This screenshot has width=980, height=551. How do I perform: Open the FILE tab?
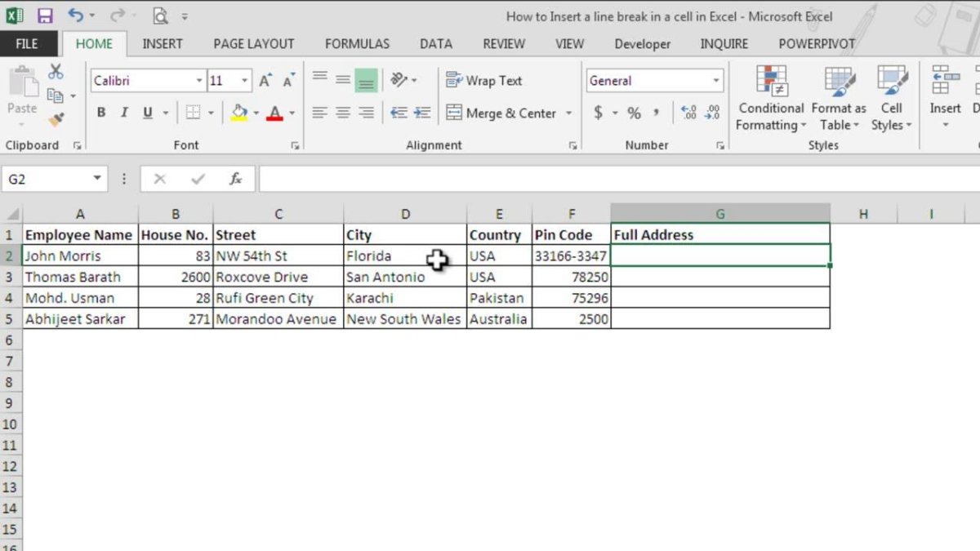click(27, 44)
